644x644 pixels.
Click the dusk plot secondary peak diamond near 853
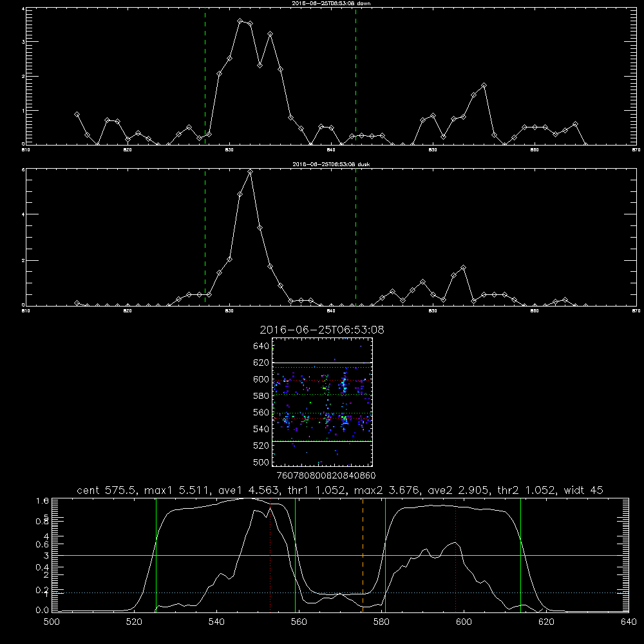463,268
